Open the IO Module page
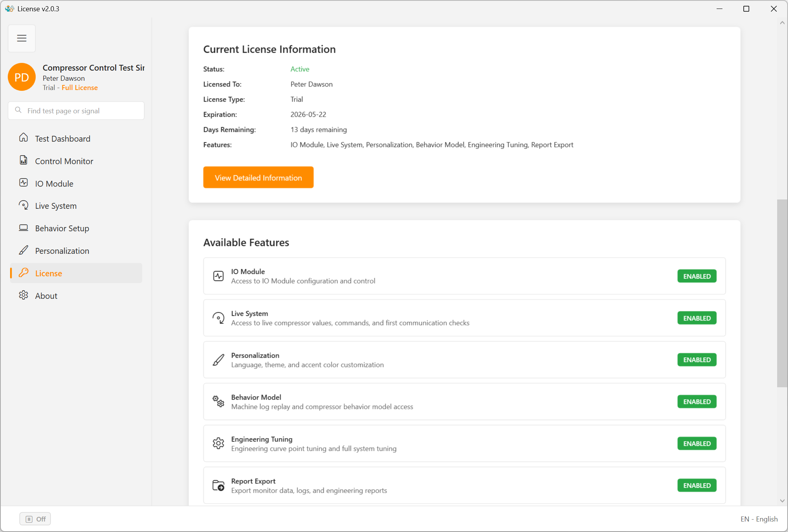The image size is (788, 532). [x=76, y=184]
